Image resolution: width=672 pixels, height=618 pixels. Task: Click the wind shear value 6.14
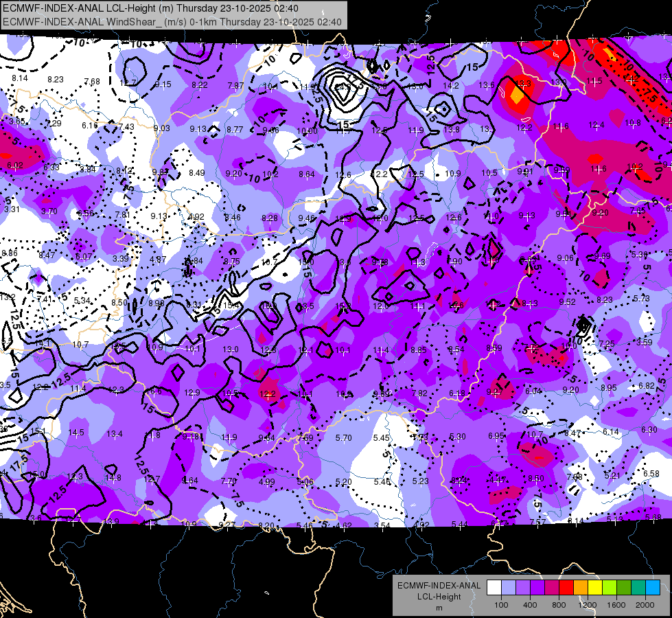coord(611,432)
